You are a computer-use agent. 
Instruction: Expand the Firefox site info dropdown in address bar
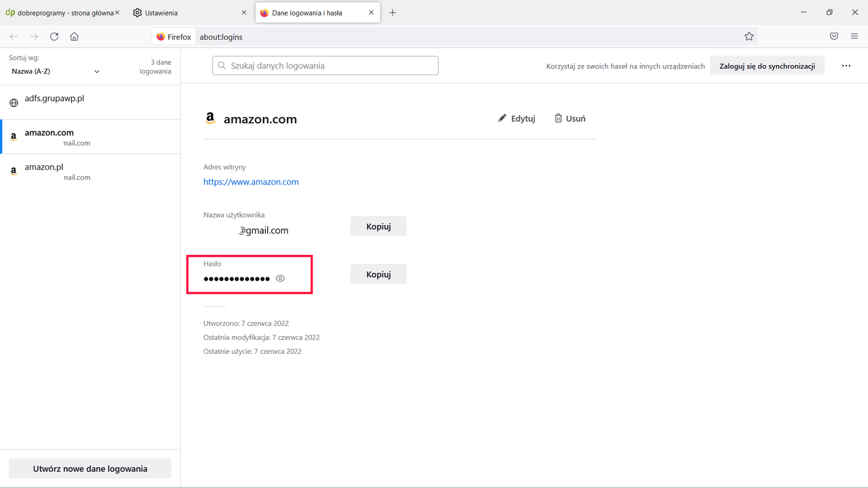pos(174,37)
